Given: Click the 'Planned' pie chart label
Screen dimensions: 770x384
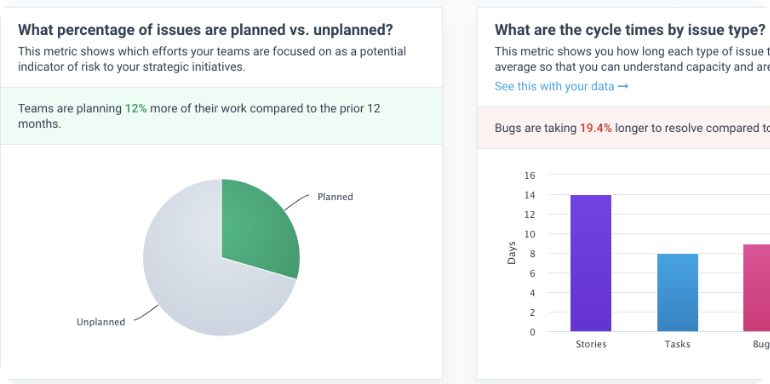Looking at the screenshot, I should 335,197.
